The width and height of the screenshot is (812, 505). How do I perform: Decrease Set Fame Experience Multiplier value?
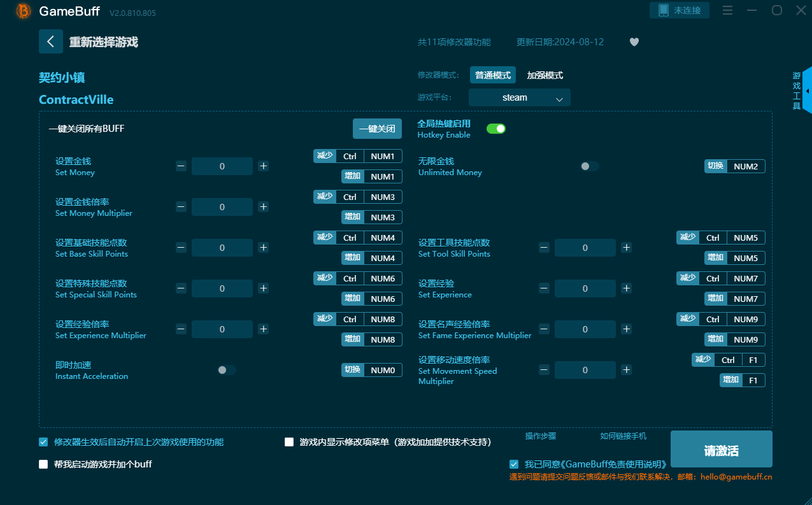point(544,329)
